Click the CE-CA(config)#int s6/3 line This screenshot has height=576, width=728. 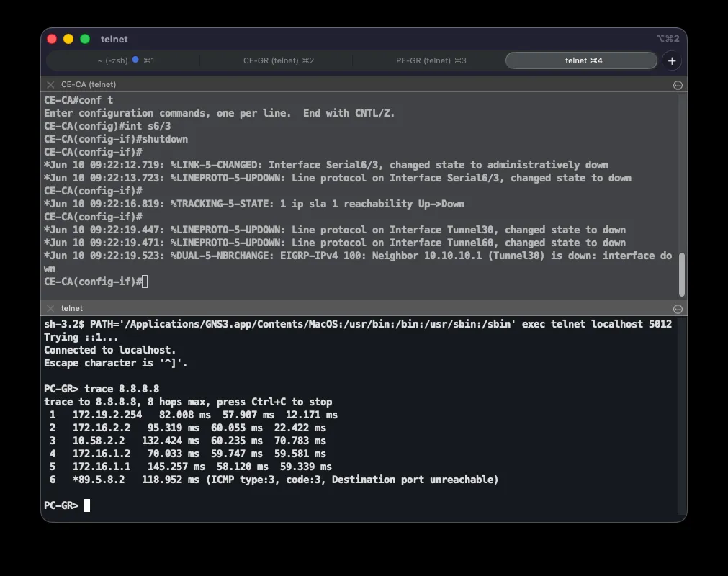107,126
